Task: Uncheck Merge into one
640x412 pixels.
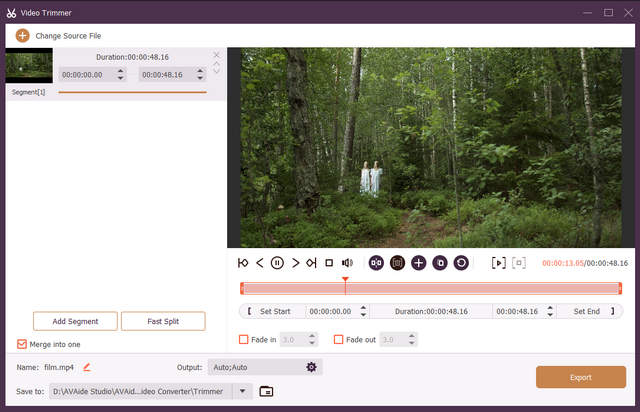Action: tap(23, 344)
